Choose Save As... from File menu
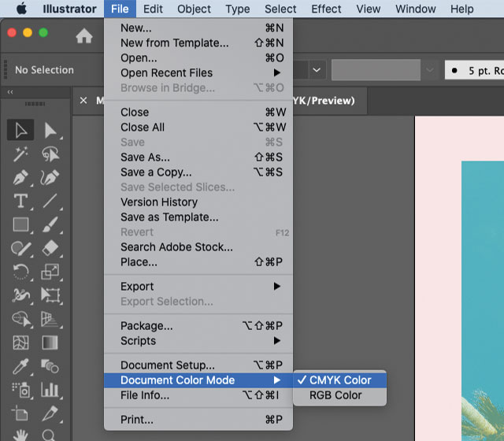The height and width of the screenshot is (441, 504). point(145,157)
